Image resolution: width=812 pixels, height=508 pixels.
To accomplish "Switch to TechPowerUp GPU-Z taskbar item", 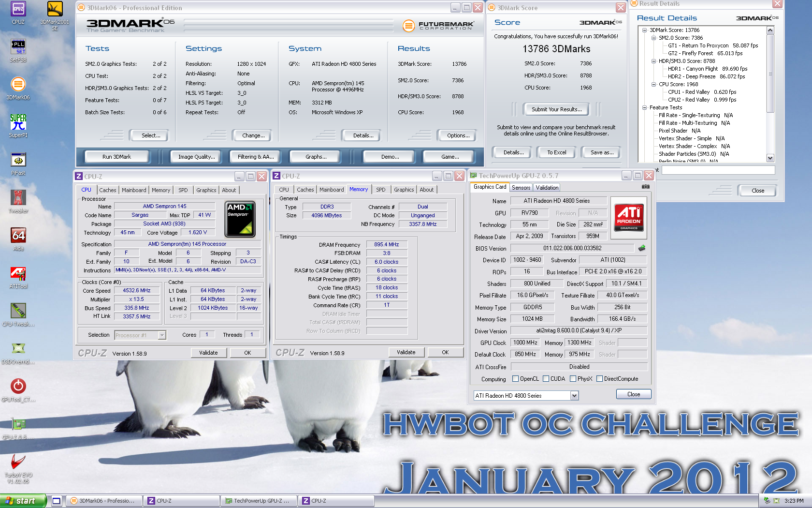I will [x=259, y=501].
